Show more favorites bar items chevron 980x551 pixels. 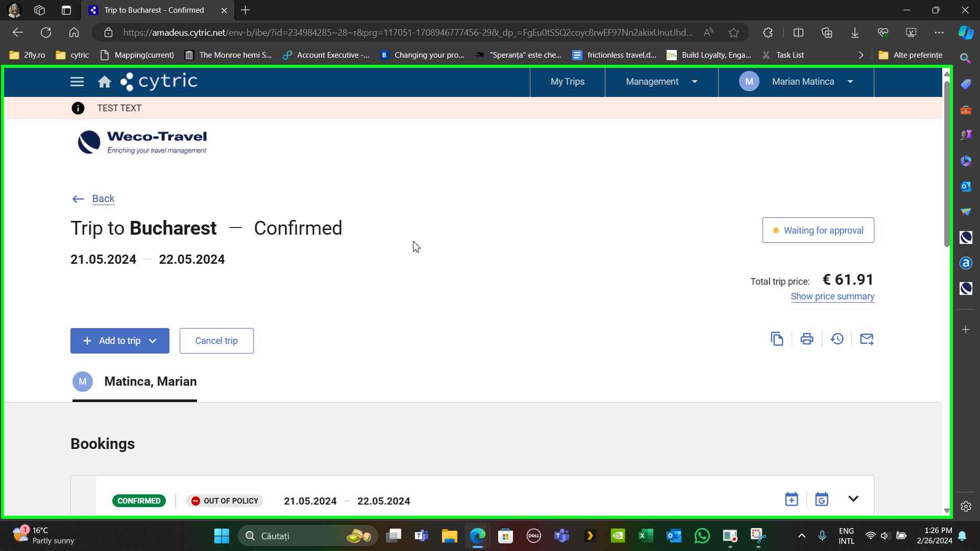[x=861, y=55]
